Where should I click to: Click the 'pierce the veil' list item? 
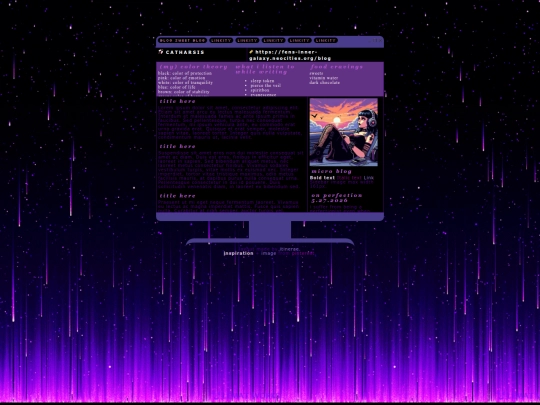coord(266,85)
